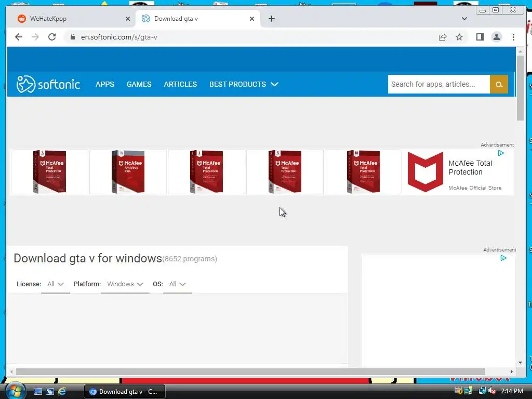
Task: Click the forward navigation arrow
Action: coord(35,37)
